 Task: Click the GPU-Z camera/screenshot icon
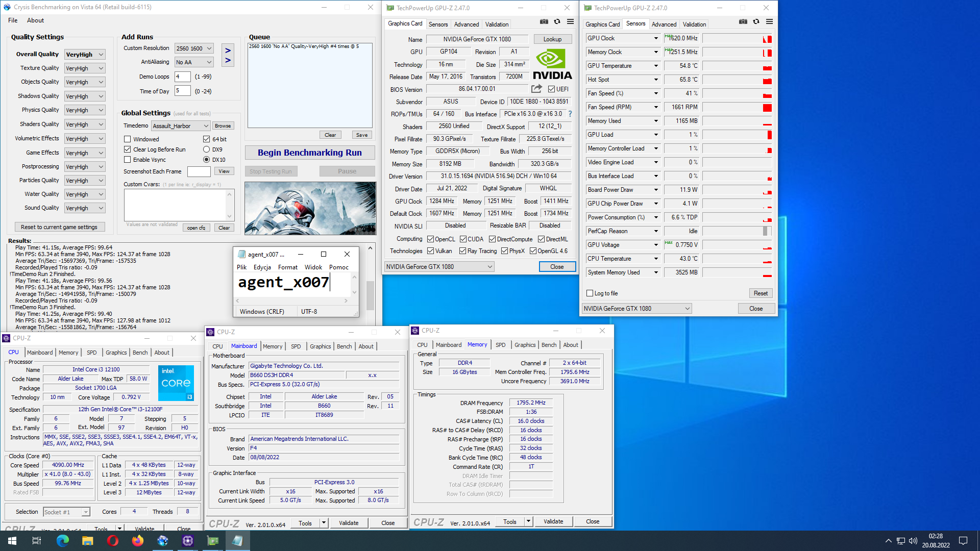544,24
